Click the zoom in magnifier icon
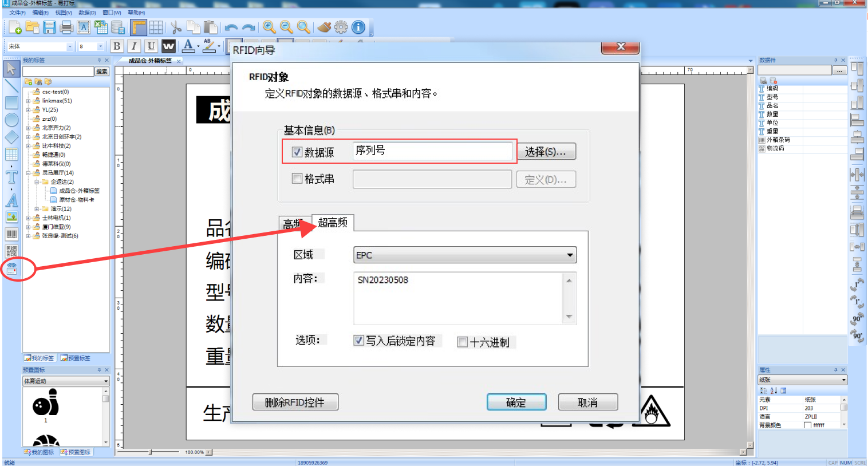The image size is (868, 466). tap(269, 27)
